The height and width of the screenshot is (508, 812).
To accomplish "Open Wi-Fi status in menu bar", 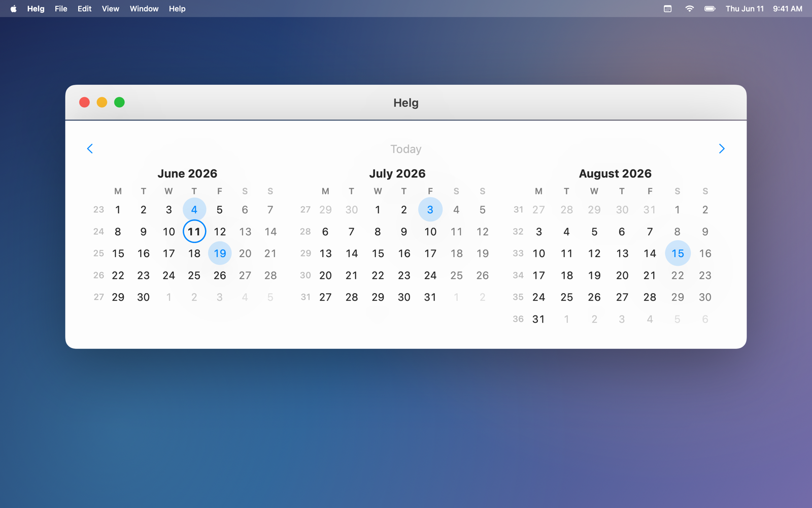I will click(x=689, y=9).
